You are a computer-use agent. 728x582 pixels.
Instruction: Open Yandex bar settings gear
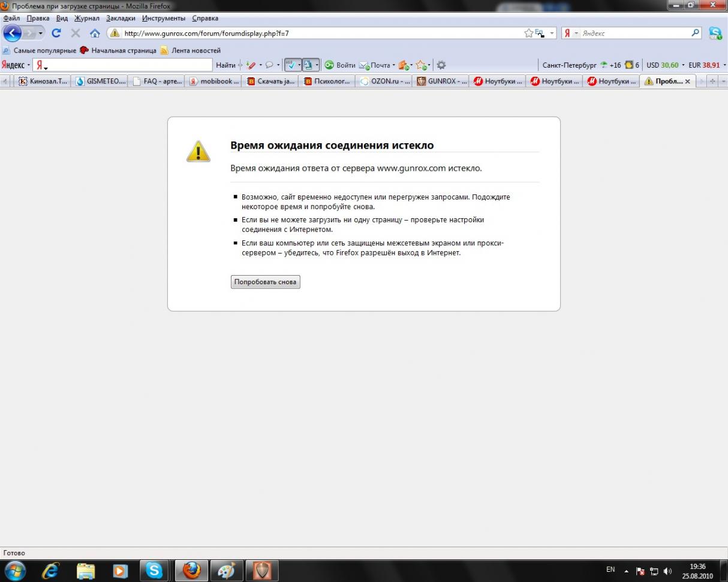pos(441,65)
